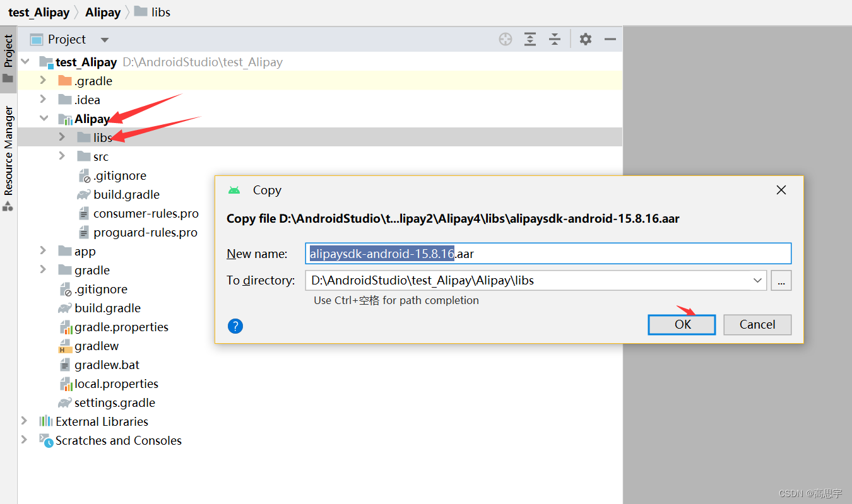
Task: Select the Alipay module icon
Action: tap(65, 119)
